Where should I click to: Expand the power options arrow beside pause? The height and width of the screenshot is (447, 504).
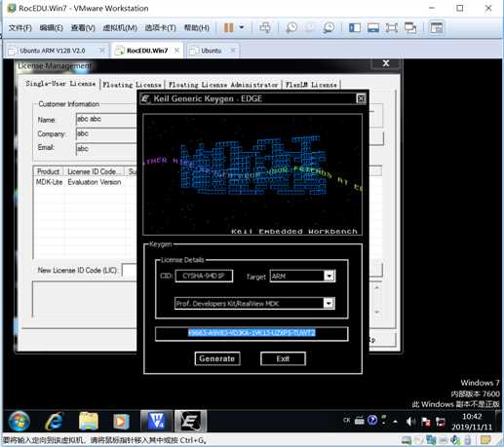point(242,27)
